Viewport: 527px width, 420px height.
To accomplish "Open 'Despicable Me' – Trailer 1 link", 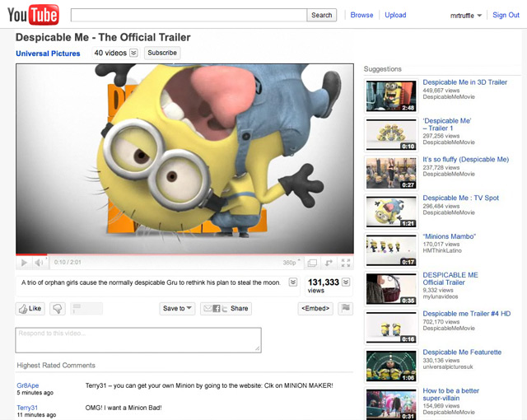I will tap(446, 124).
